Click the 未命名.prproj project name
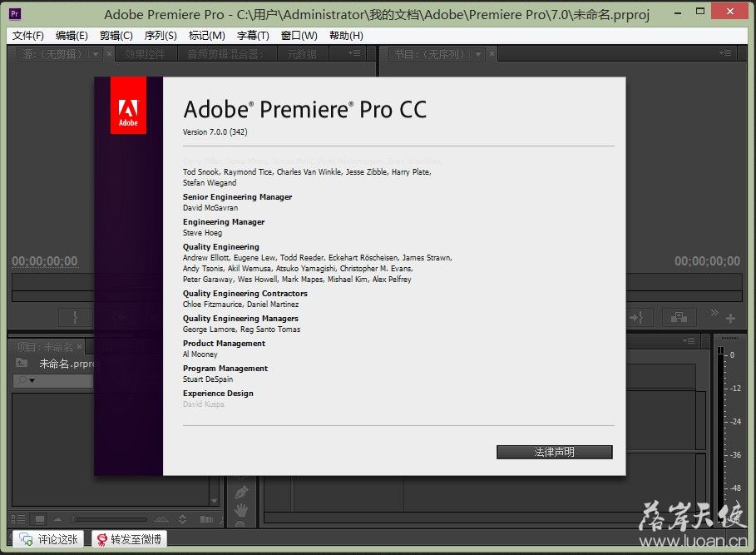756x555 pixels. [67, 364]
